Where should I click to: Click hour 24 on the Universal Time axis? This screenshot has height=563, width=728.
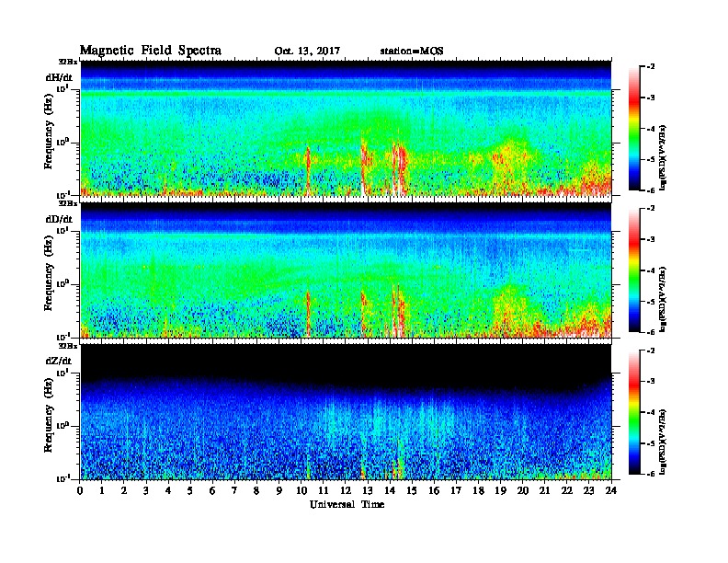tap(611, 490)
